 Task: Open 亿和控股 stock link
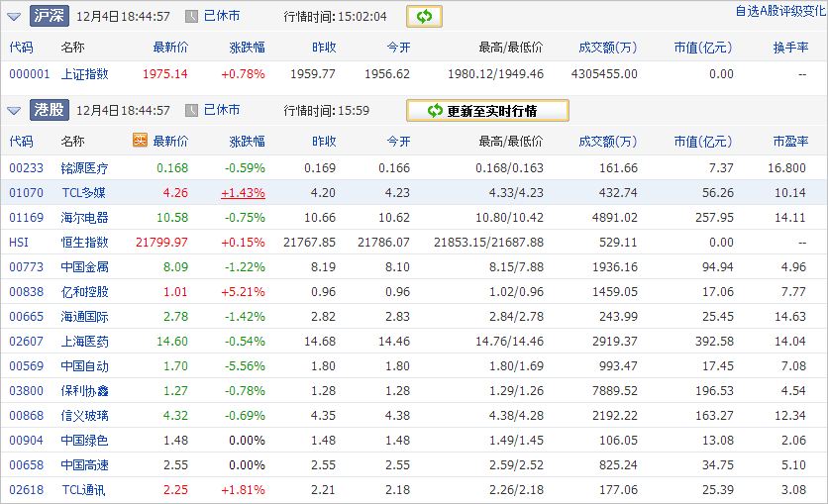(x=84, y=292)
